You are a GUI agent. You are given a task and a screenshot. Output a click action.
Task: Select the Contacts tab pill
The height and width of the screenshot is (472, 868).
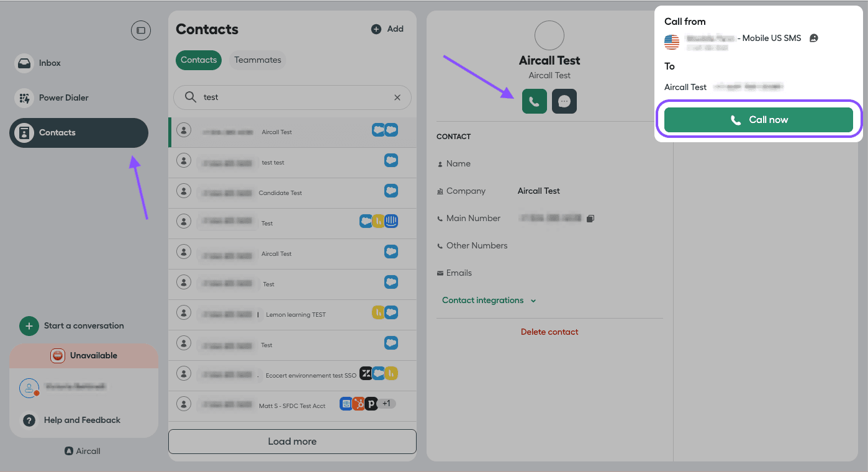(199, 60)
